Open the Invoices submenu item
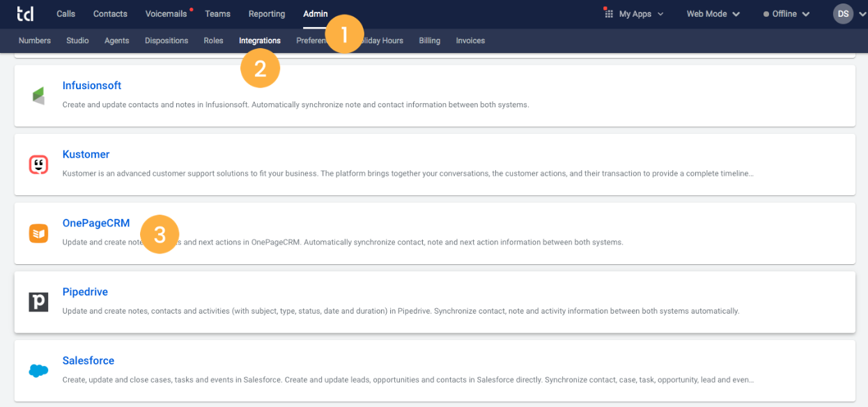 470,40
